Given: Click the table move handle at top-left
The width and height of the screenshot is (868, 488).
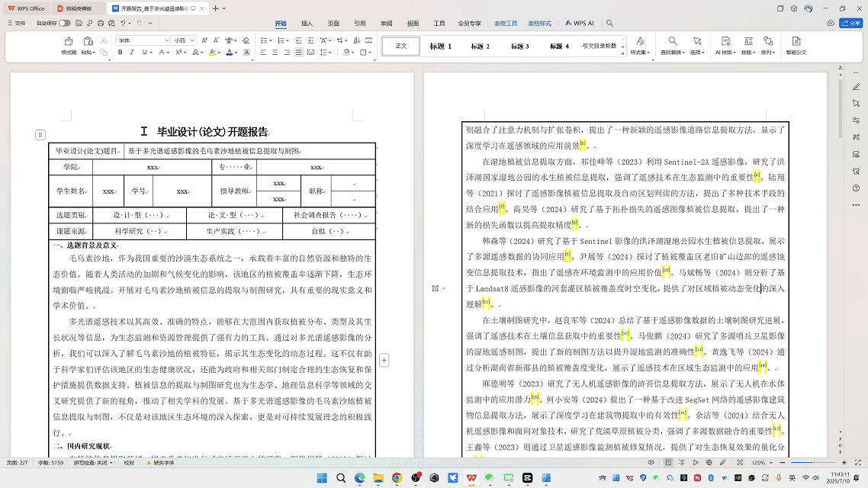Looking at the screenshot, I should point(40,135).
